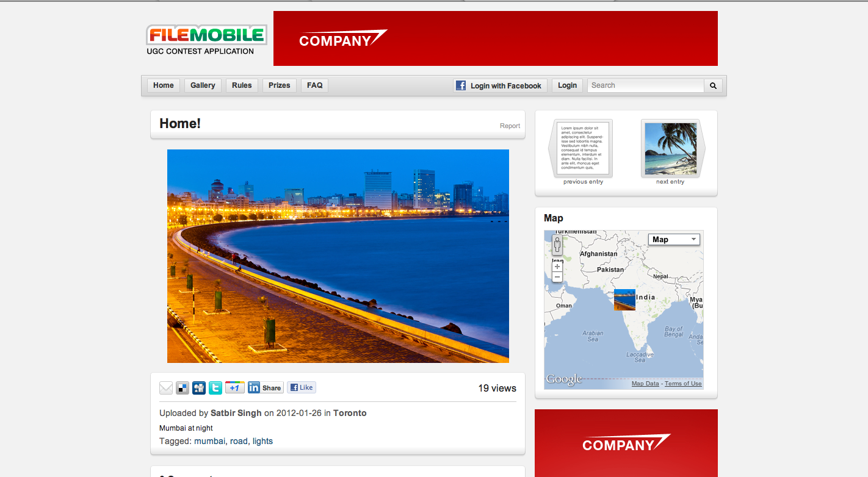Open the FAQ page
The image size is (868, 477).
pyautogui.click(x=315, y=85)
